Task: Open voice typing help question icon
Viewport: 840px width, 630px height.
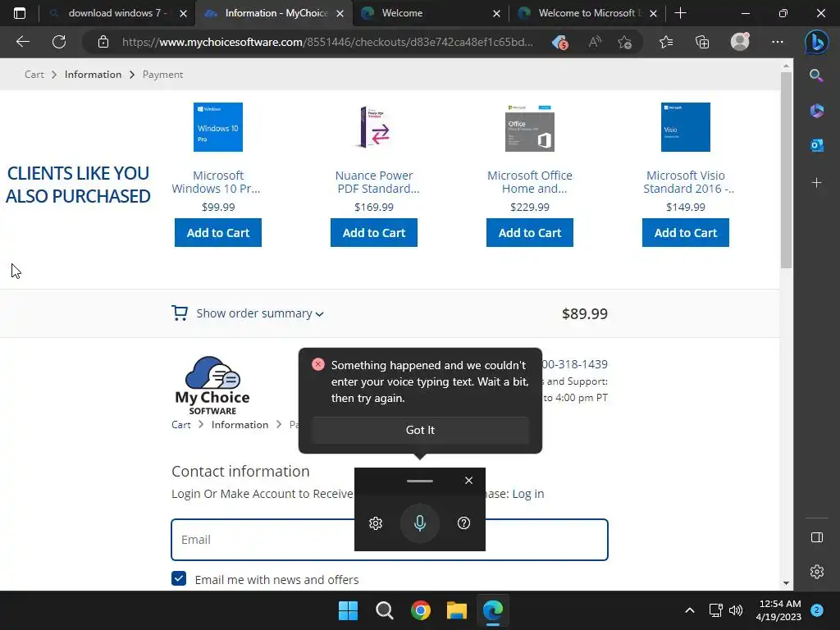Action: (464, 523)
